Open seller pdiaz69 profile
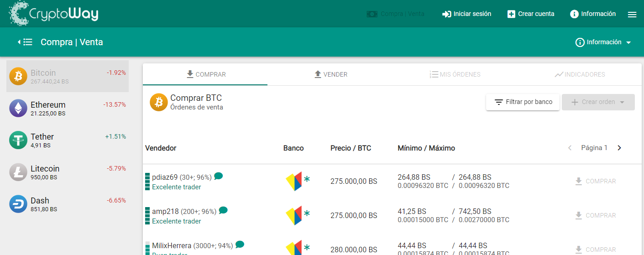 point(165,177)
